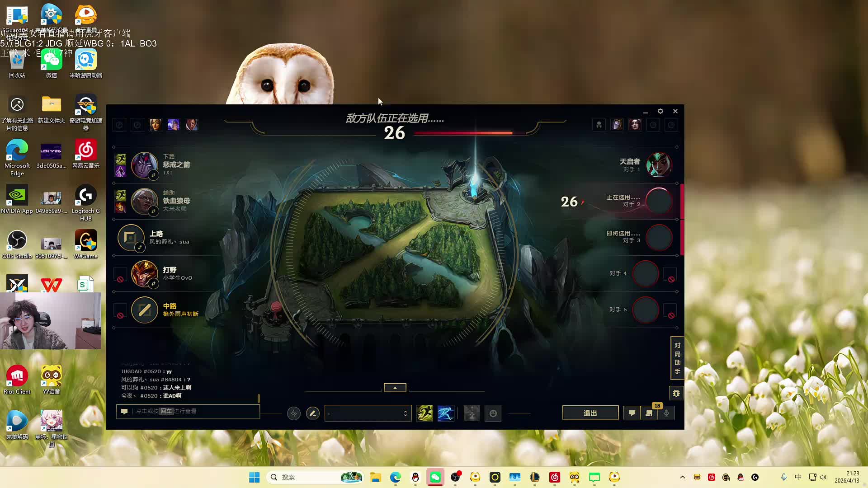Open the client settings gear icon

coord(660,111)
